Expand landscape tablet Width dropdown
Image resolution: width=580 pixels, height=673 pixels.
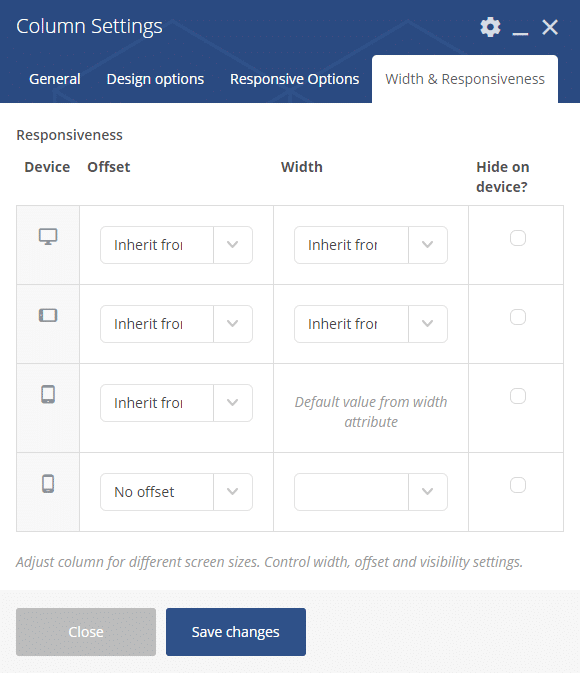pyautogui.click(x=371, y=324)
